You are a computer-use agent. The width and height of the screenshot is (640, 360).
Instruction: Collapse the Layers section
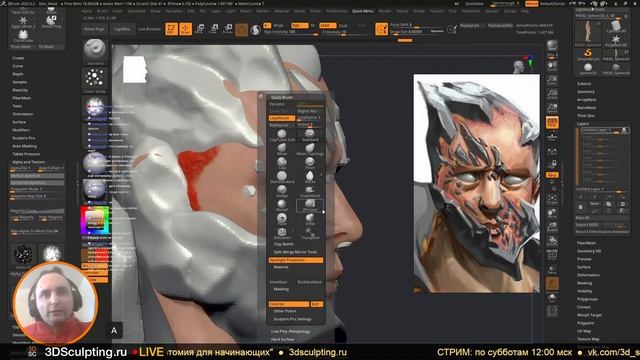point(582,124)
